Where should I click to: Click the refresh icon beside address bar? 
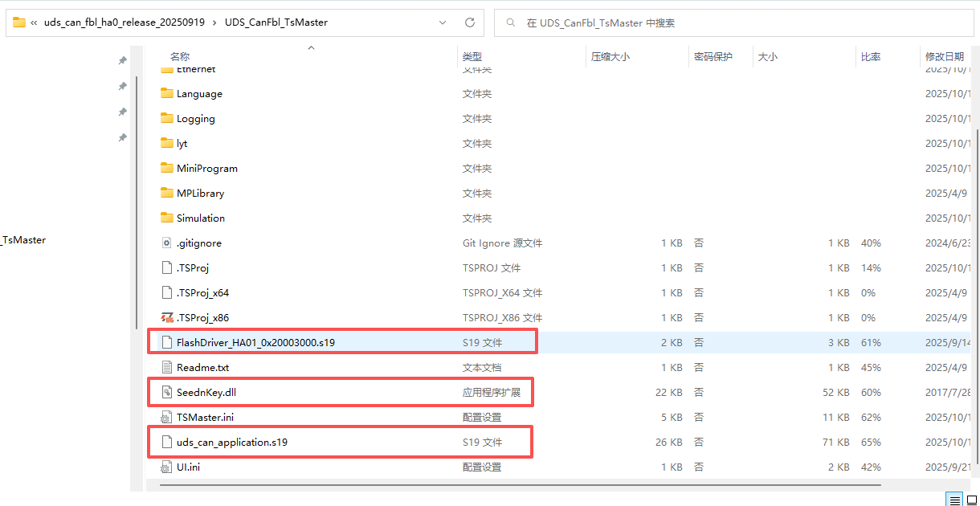[x=470, y=22]
